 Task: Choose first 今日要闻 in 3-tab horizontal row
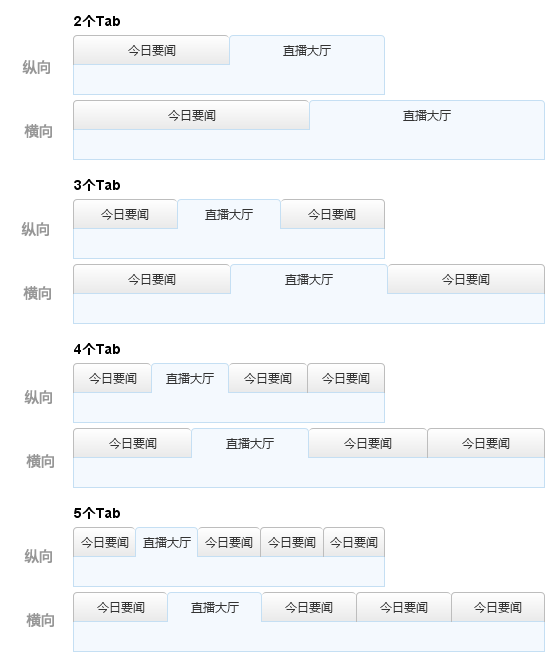[152, 279]
